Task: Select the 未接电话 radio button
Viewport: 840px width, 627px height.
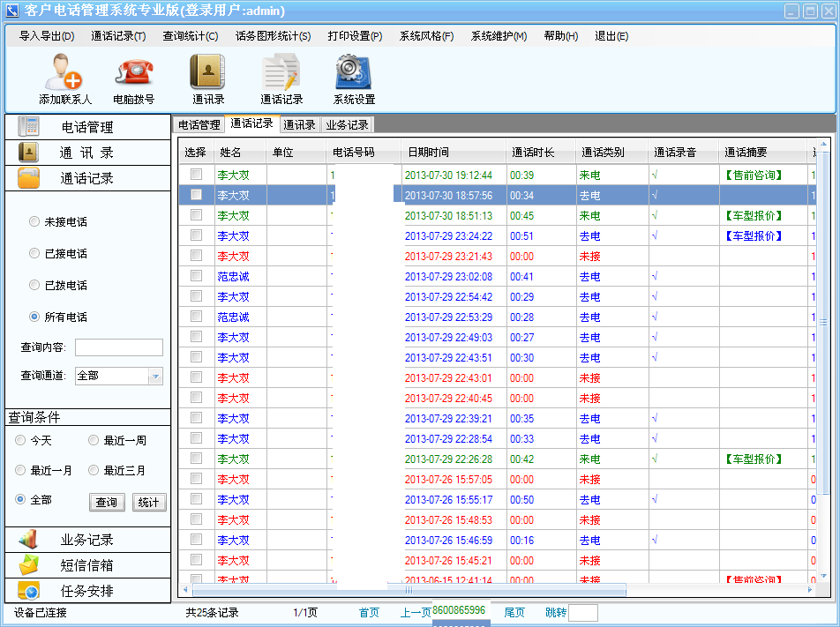Action: click(34, 221)
